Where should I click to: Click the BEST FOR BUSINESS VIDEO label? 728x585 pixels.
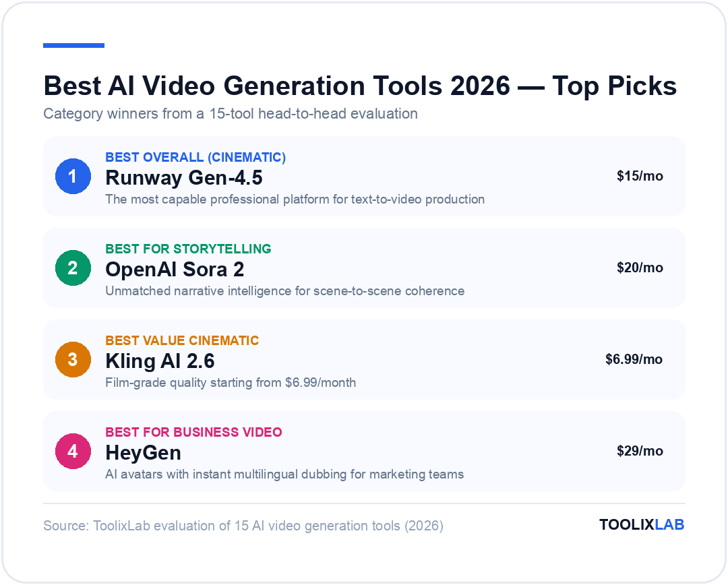(x=193, y=432)
